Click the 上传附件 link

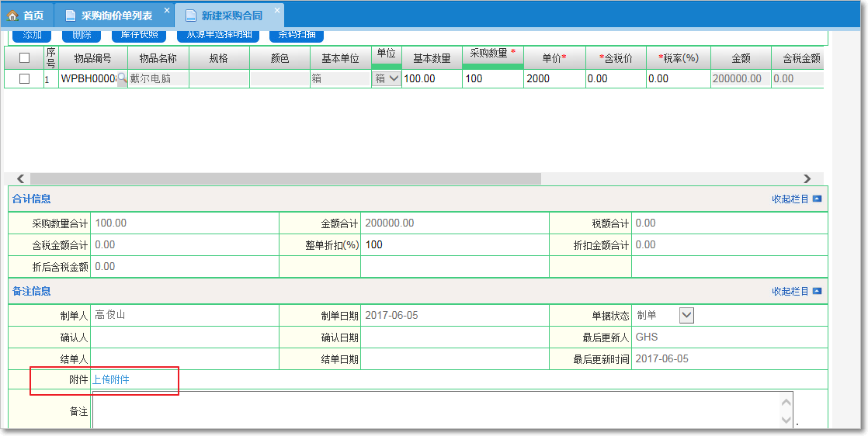click(x=110, y=379)
